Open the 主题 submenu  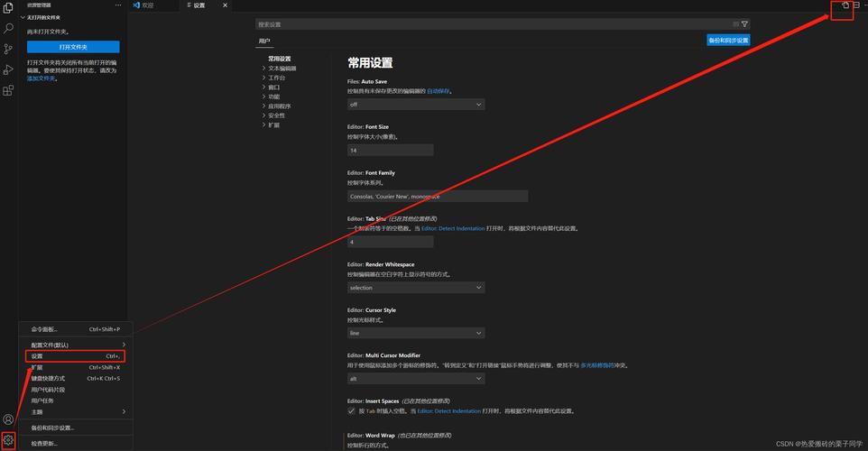[x=76, y=411]
